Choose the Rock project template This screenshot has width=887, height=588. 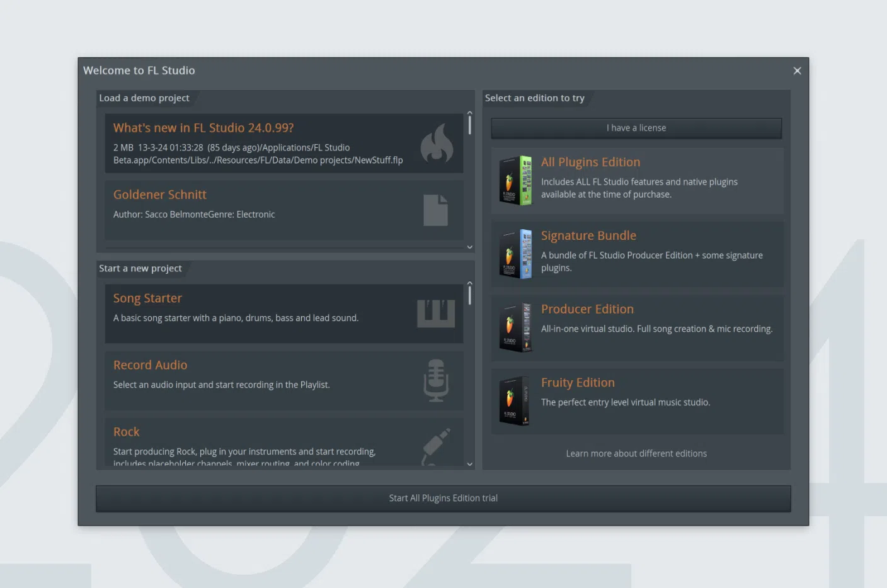coord(284,442)
